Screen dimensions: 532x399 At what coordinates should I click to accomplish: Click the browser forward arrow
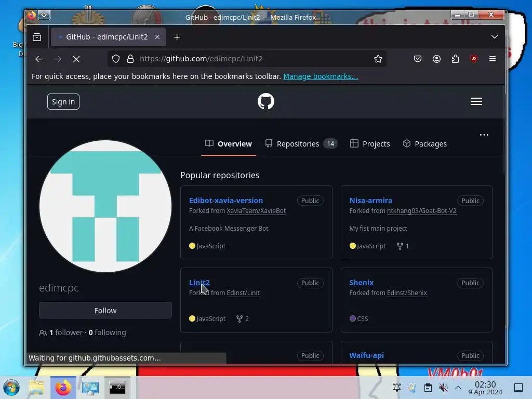click(x=58, y=59)
